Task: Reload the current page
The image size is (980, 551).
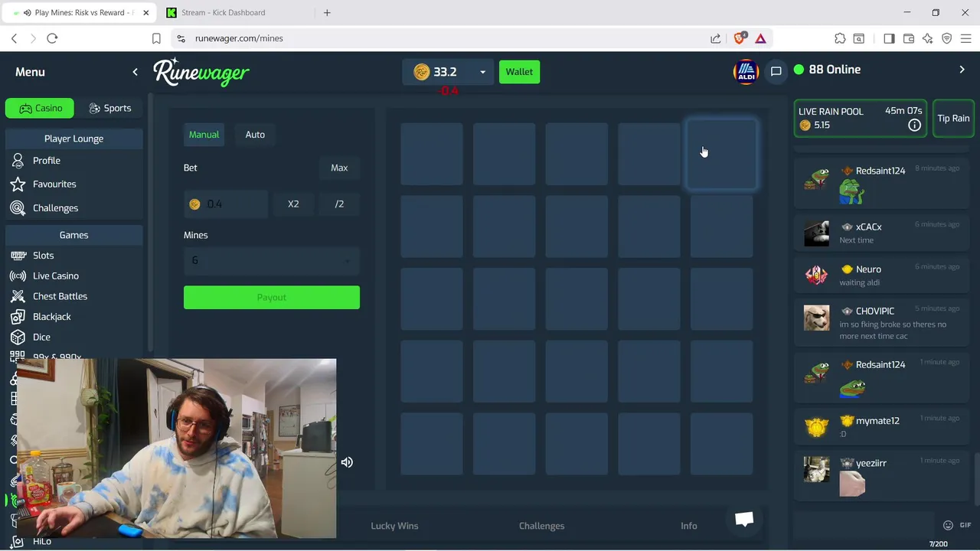Action: 52,38
